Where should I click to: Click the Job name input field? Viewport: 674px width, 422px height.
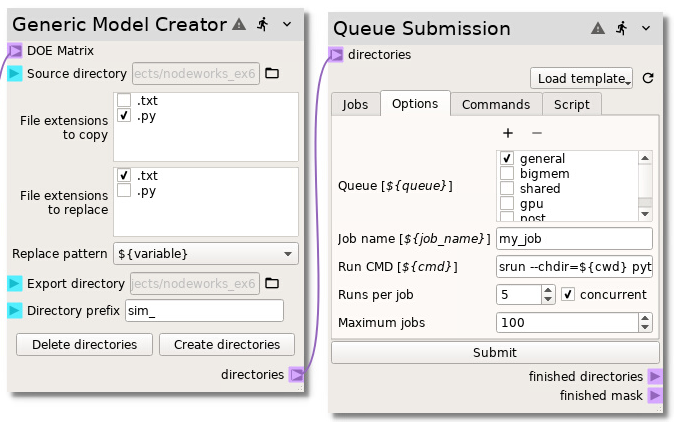pyautogui.click(x=574, y=239)
